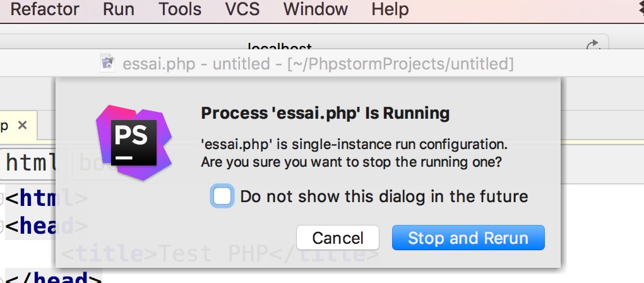Click the 'essai.php - untitled' window title bar

[x=318, y=64]
